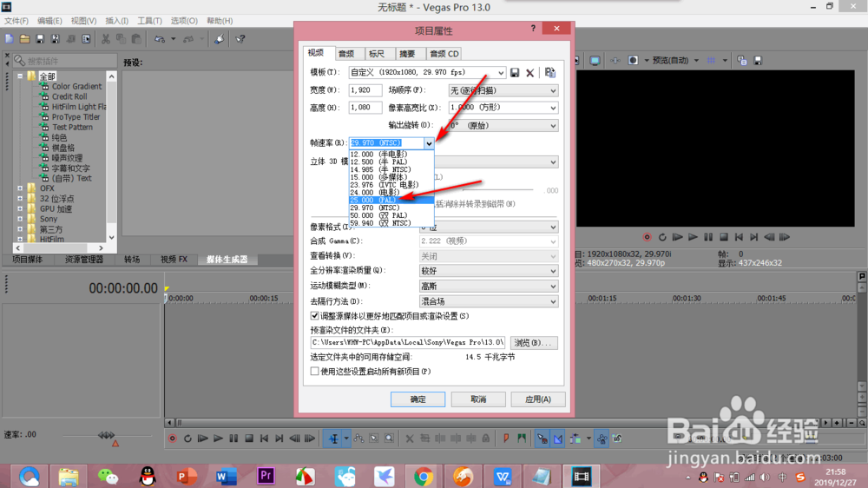Image resolution: width=868 pixels, height=488 pixels.
Task: Select Color Gradient in plugin tree
Action: 76,87
